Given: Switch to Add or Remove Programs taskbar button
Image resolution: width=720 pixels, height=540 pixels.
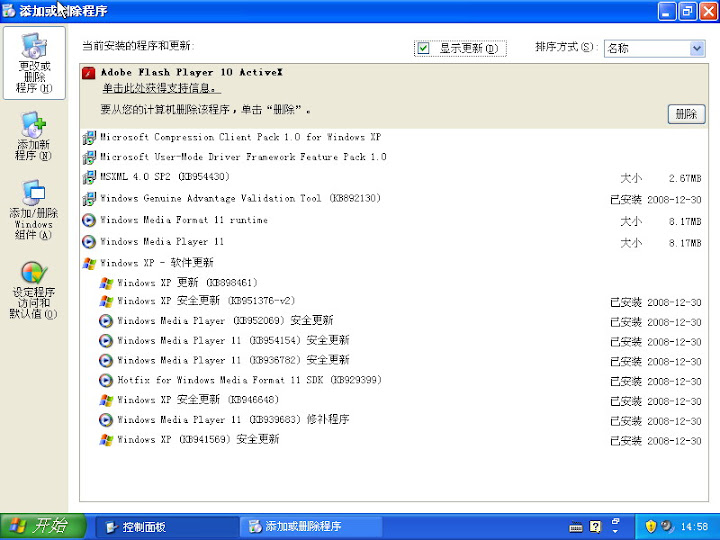Looking at the screenshot, I should (311, 527).
